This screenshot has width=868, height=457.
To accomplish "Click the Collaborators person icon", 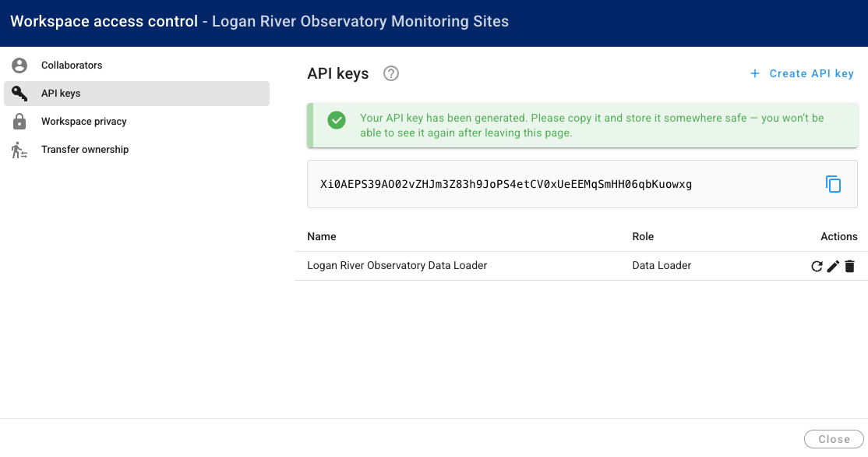I will coord(19,66).
